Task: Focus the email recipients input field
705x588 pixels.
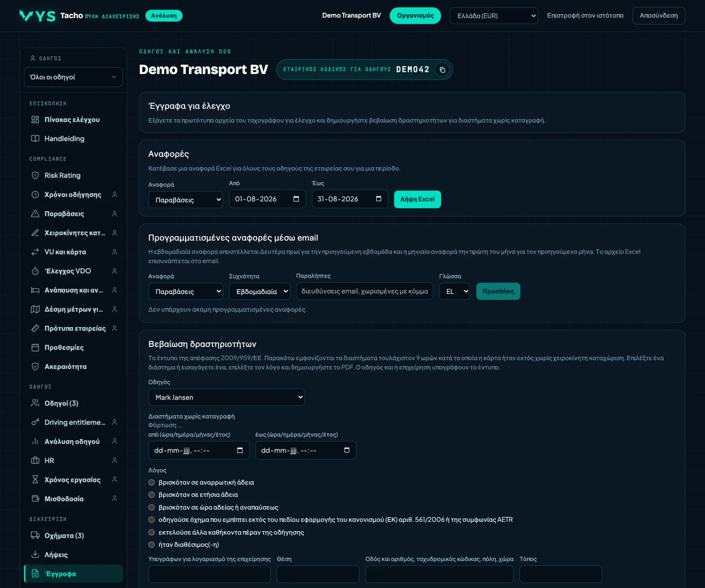Action: (x=365, y=291)
